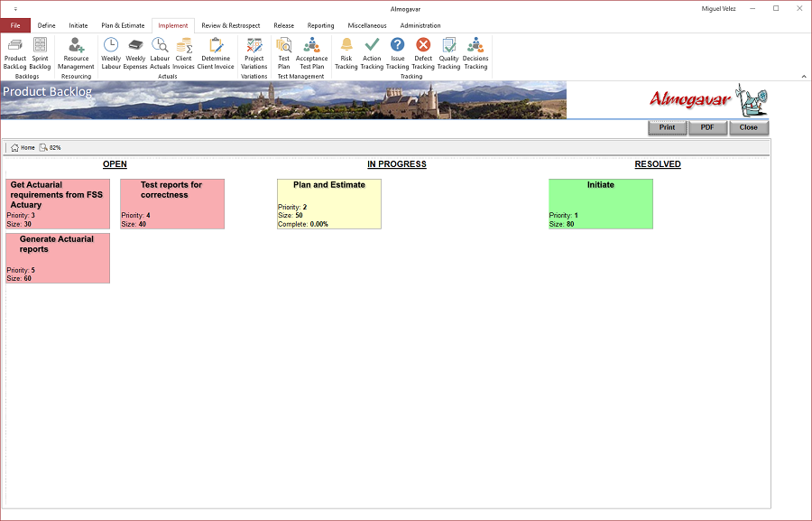Switch to the Initiate tab

(x=78, y=25)
